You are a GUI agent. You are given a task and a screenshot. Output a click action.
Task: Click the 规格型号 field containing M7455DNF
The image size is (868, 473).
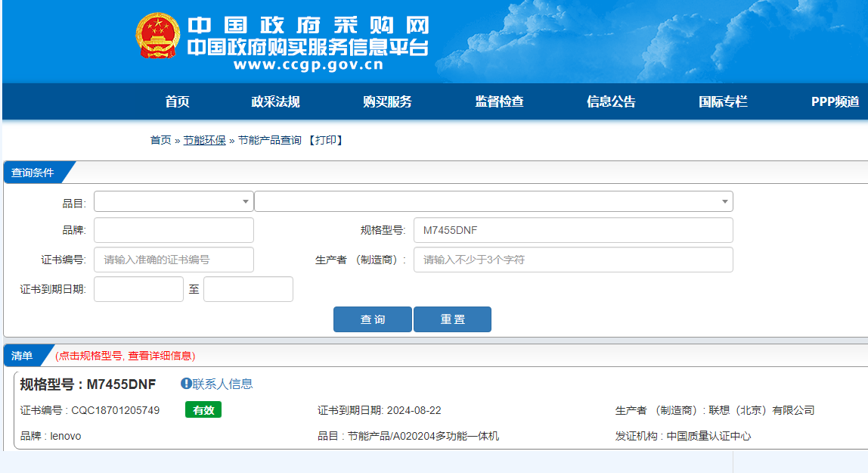(x=573, y=230)
